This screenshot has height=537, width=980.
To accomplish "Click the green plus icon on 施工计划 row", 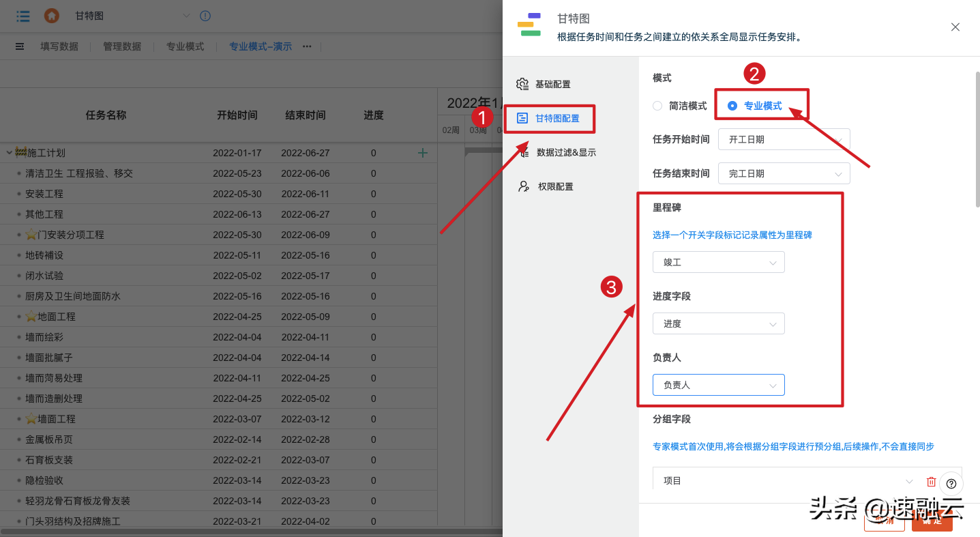I will (x=423, y=152).
